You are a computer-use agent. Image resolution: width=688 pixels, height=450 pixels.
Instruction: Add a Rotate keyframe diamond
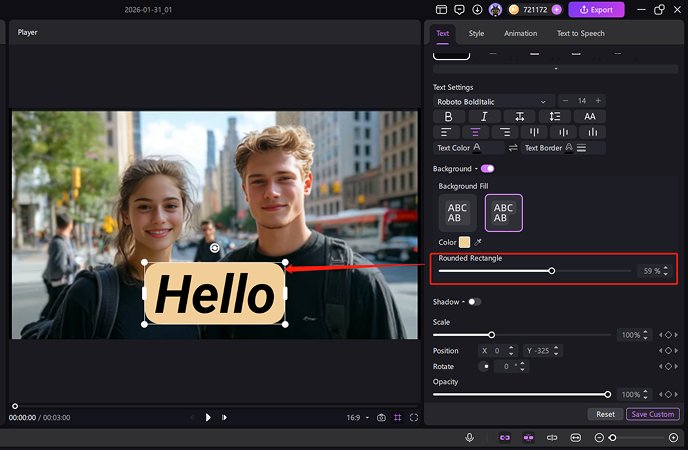pos(668,366)
